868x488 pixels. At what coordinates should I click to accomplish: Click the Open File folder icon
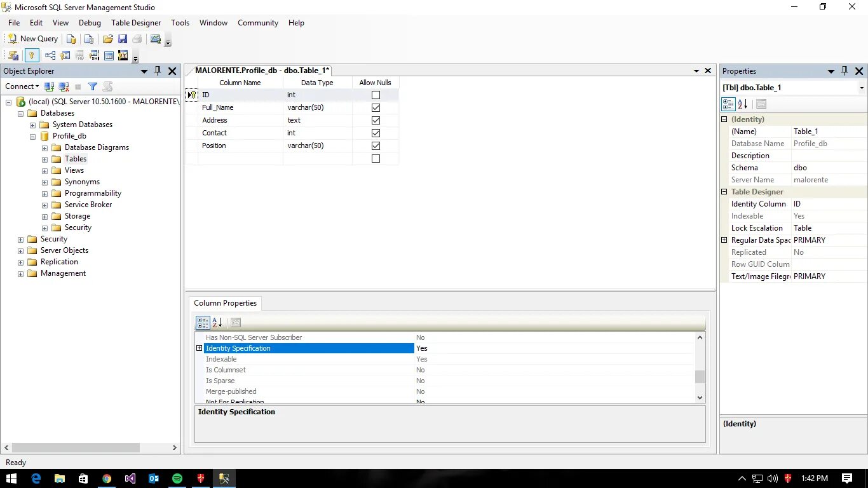pyautogui.click(x=108, y=39)
